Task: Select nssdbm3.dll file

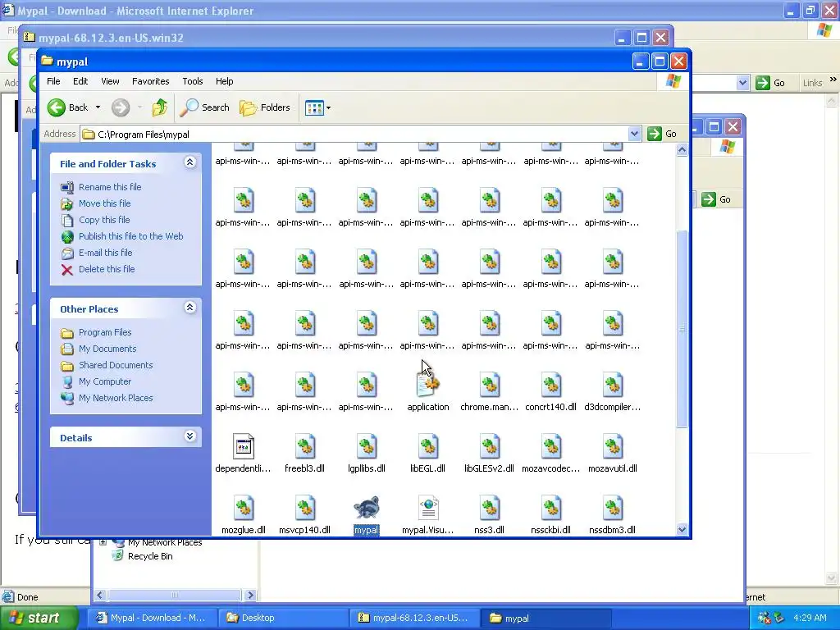Action: pyautogui.click(x=612, y=515)
